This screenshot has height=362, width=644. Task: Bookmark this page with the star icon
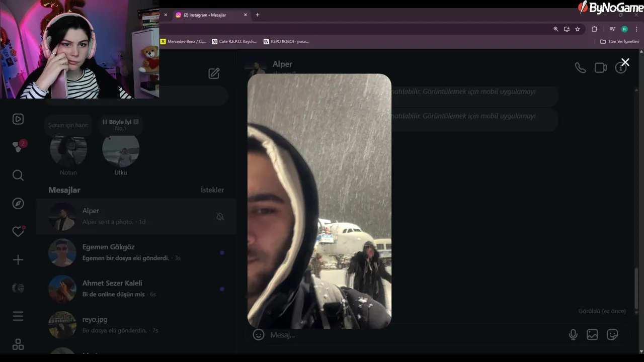[x=578, y=29]
